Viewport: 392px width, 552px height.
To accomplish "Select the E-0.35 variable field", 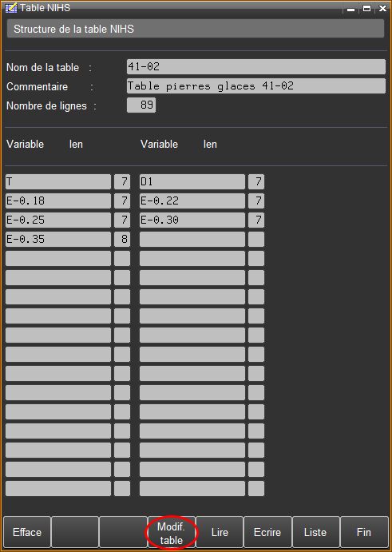I will point(58,239).
